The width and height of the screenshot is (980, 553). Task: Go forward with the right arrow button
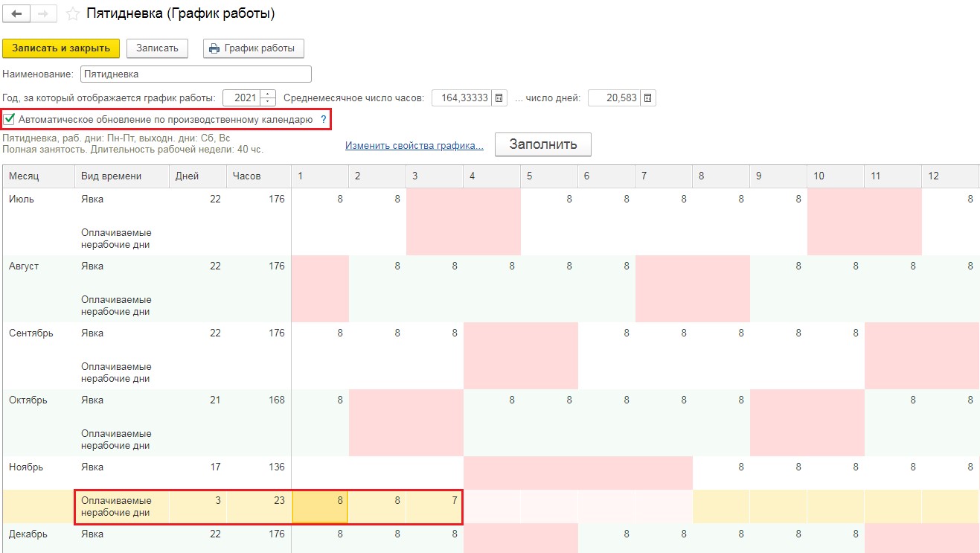(x=44, y=14)
